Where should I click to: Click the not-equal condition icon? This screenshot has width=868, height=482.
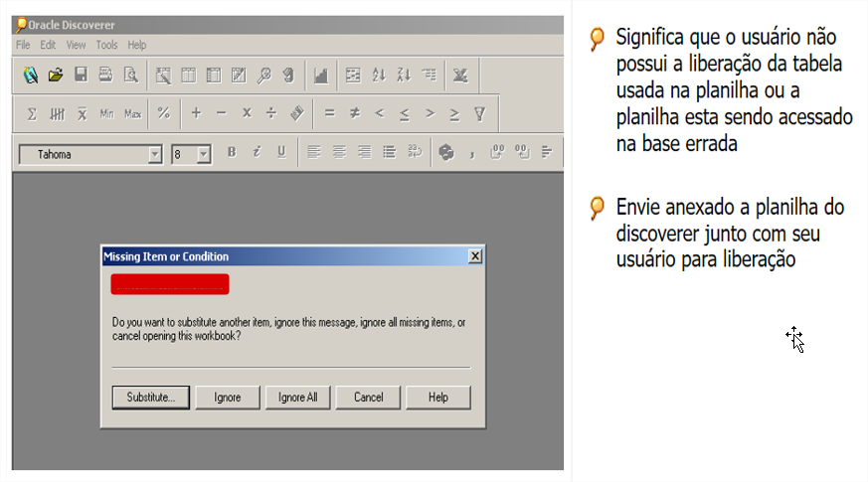[355, 113]
